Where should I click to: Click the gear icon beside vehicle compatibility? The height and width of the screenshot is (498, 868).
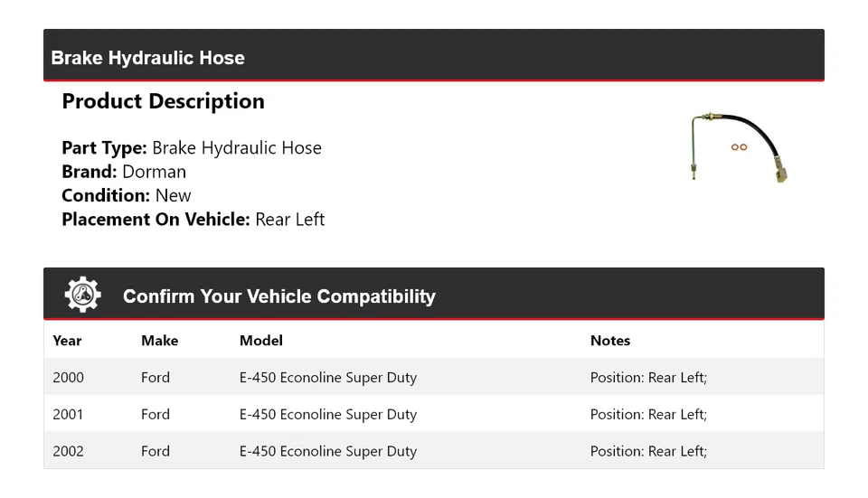[82, 295]
